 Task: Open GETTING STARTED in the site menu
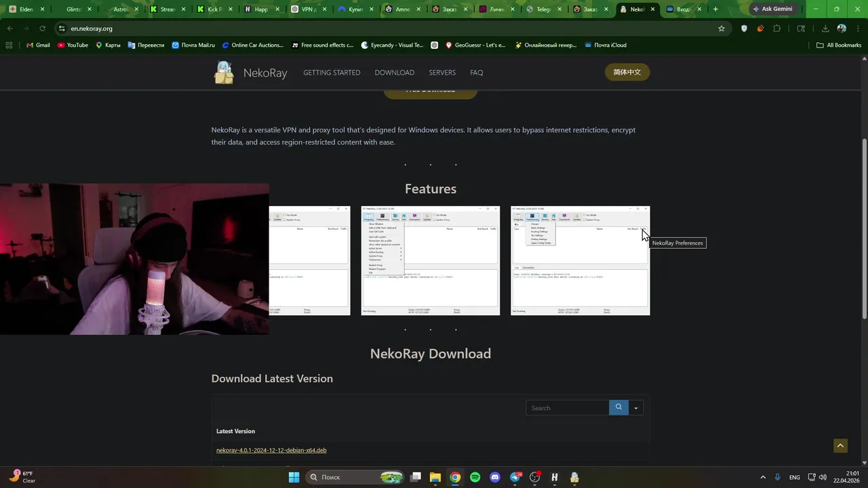[x=332, y=73]
